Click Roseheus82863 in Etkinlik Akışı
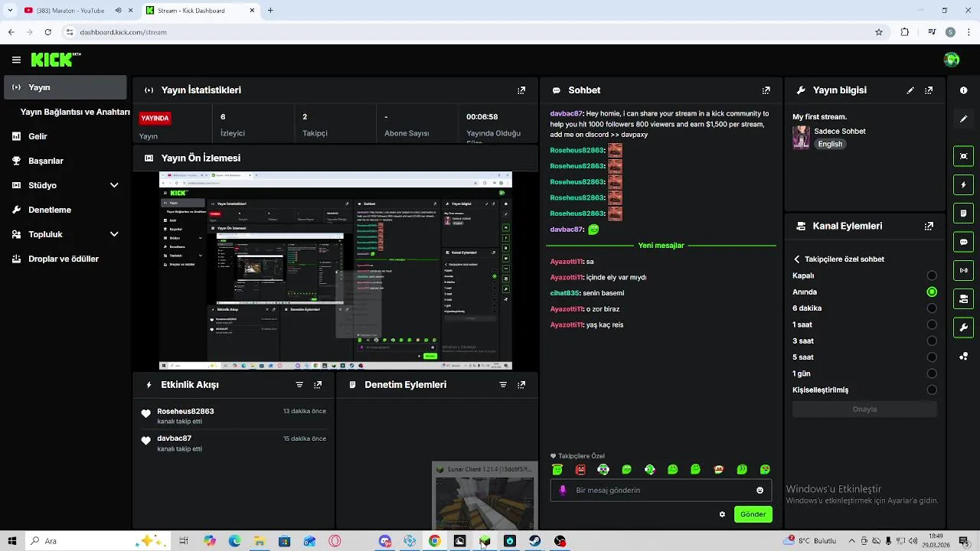Viewport: 980px width, 551px height. pos(185,412)
